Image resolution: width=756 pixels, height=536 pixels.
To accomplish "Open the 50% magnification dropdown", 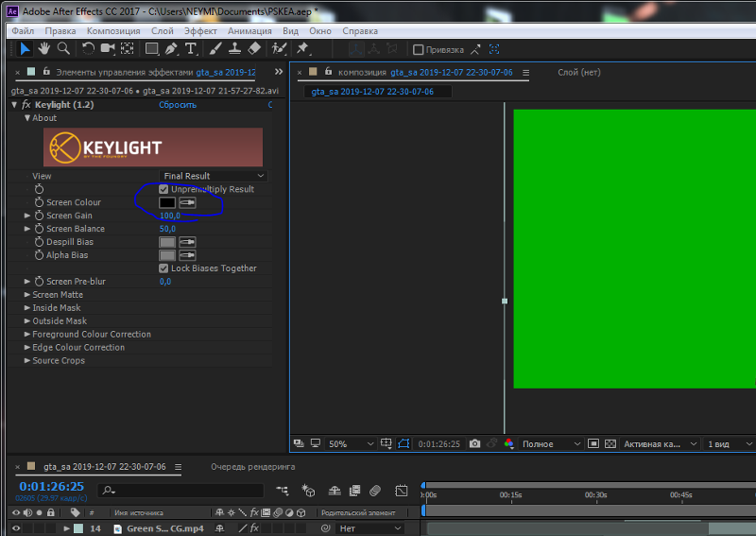I will click(x=350, y=444).
